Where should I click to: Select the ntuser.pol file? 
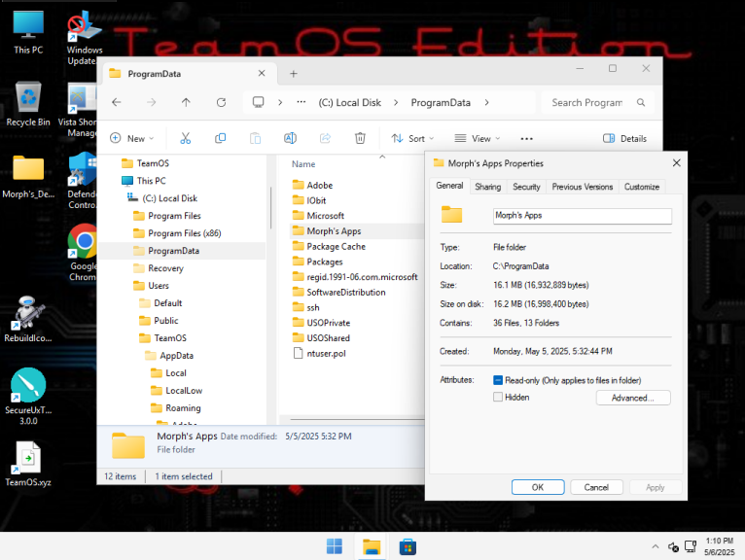click(x=320, y=353)
